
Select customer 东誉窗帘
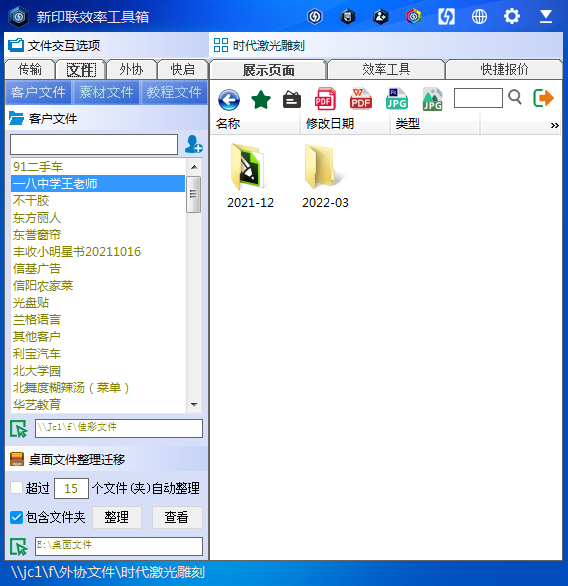pyautogui.click(x=98, y=235)
